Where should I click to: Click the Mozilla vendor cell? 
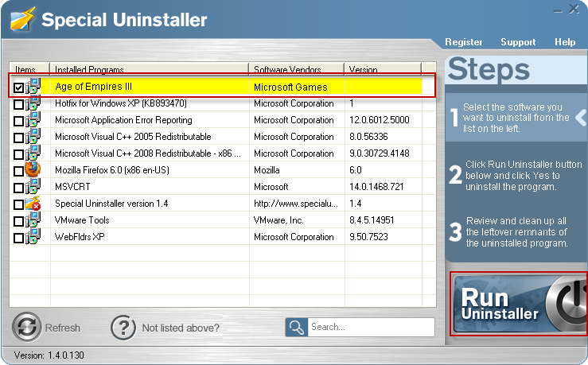pos(267,170)
